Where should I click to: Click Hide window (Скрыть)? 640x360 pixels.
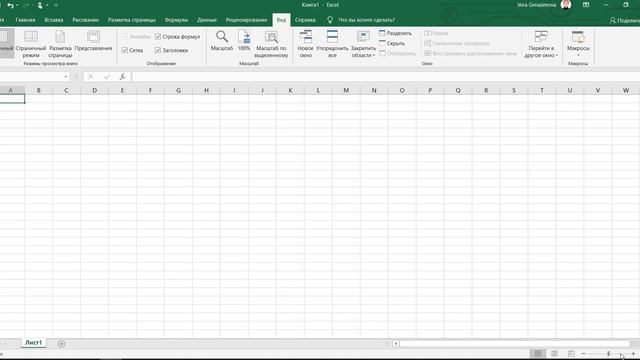tap(392, 43)
